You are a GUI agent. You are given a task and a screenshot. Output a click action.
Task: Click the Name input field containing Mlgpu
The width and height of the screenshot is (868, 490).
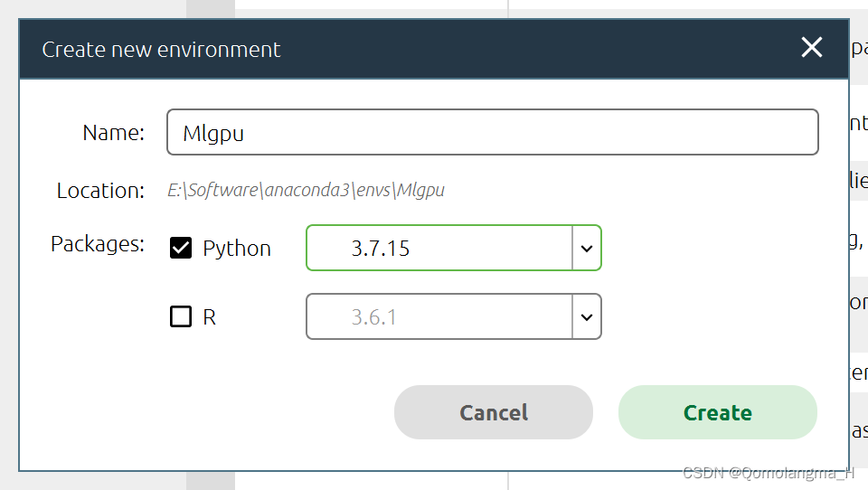pos(492,132)
